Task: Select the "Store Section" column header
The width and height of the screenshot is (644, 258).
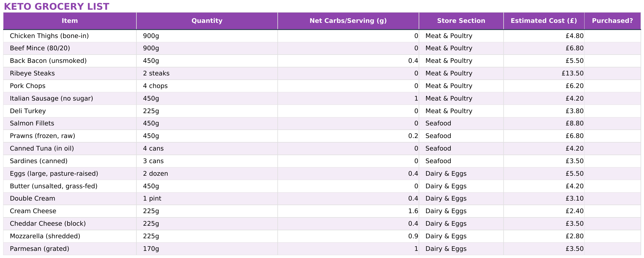Action: [x=461, y=21]
